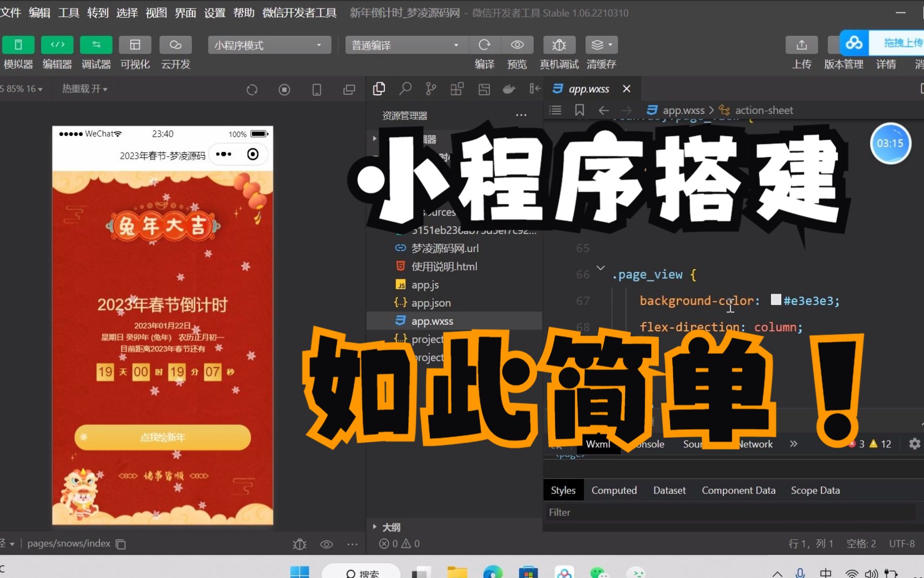Image resolution: width=924 pixels, height=578 pixels.
Task: Open 梦凌源码网.url file
Action: (x=445, y=248)
